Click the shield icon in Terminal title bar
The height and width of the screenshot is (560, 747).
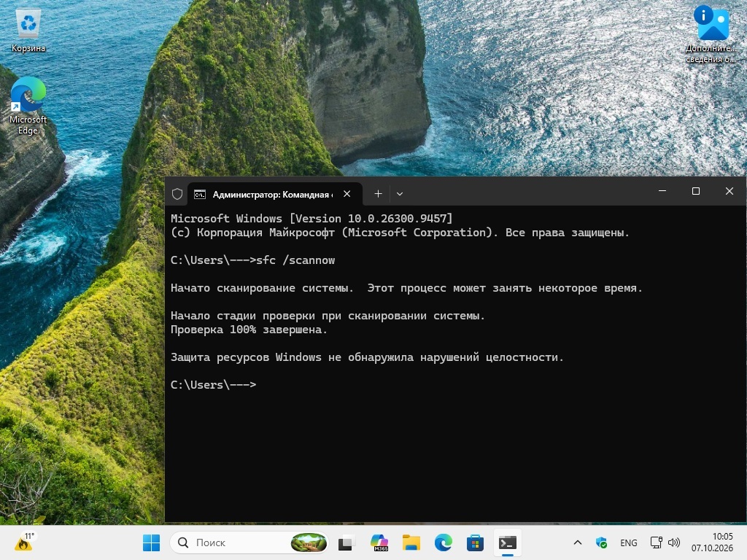[x=177, y=194]
